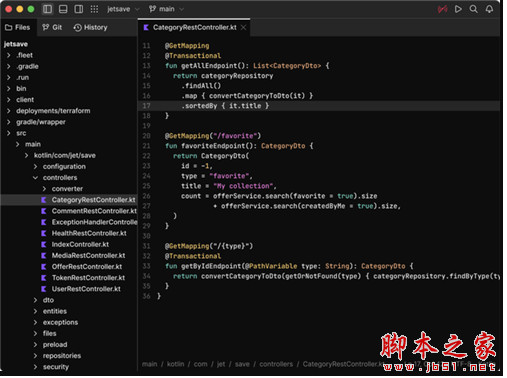Open the notifications bell icon

[x=489, y=9]
